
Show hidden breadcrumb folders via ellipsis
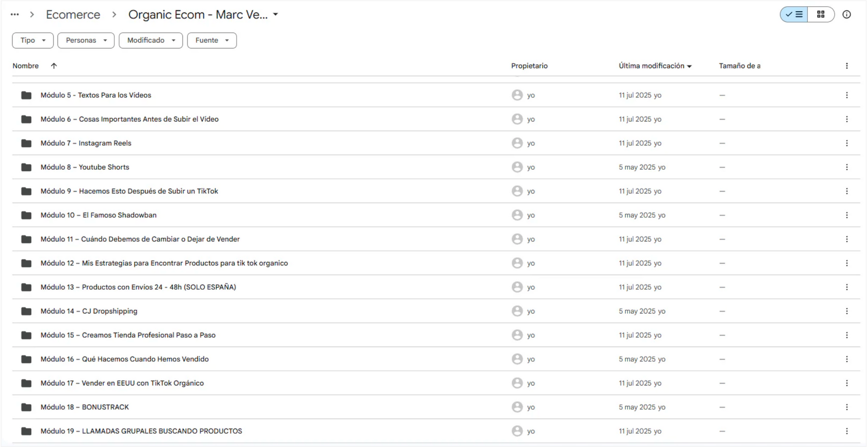[x=15, y=14]
